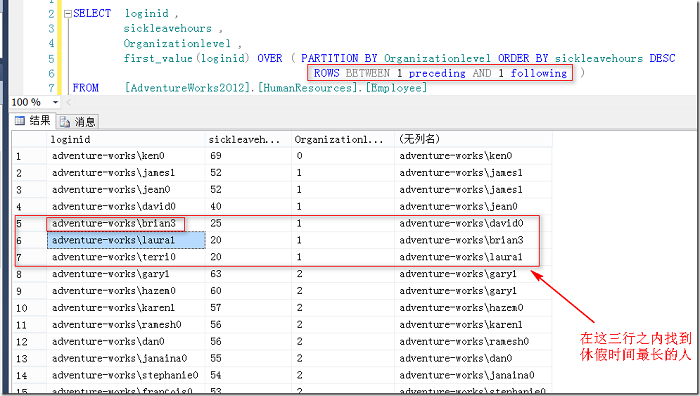Click cell adventure-works\laura1 in loginid column
700x396 pixels.
point(126,240)
